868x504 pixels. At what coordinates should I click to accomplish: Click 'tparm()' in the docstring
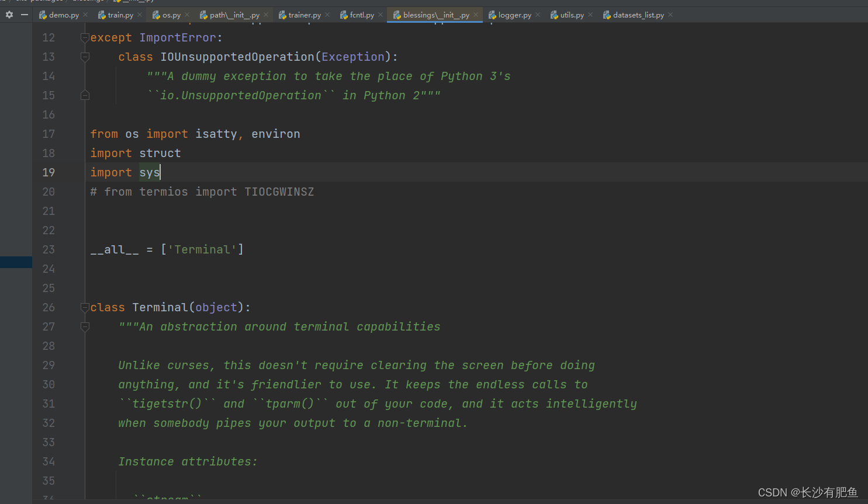pyautogui.click(x=290, y=404)
